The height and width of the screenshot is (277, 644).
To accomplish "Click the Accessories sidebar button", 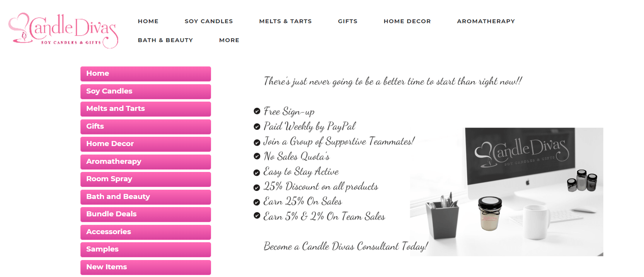I will pyautogui.click(x=146, y=232).
